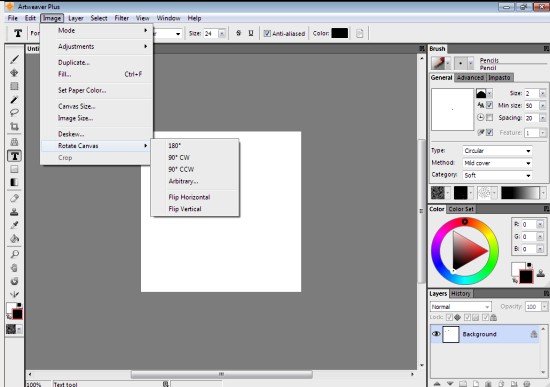Viewport: 550px width, 387px height.
Task: Toggle the Min size checkbox
Action: 489,105
